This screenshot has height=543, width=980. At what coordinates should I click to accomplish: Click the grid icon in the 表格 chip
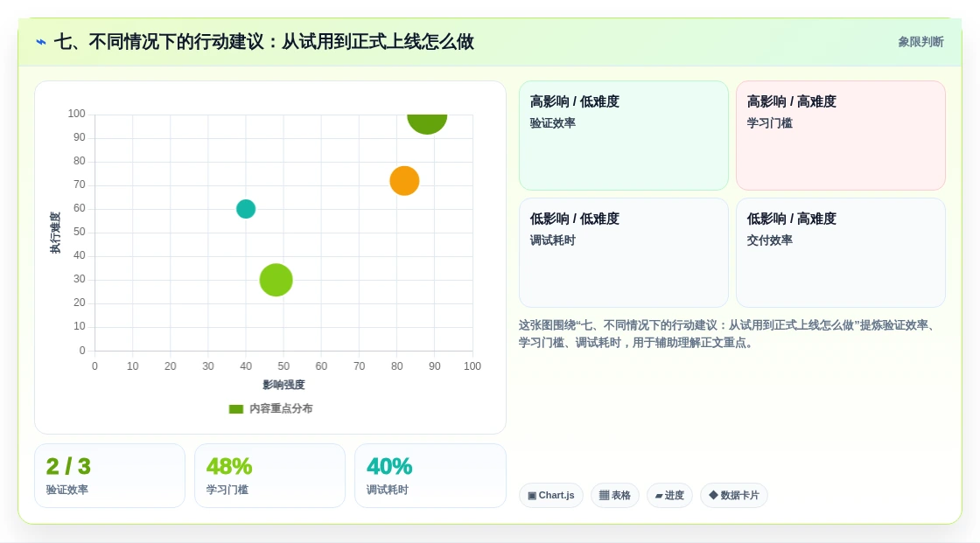pyautogui.click(x=604, y=496)
